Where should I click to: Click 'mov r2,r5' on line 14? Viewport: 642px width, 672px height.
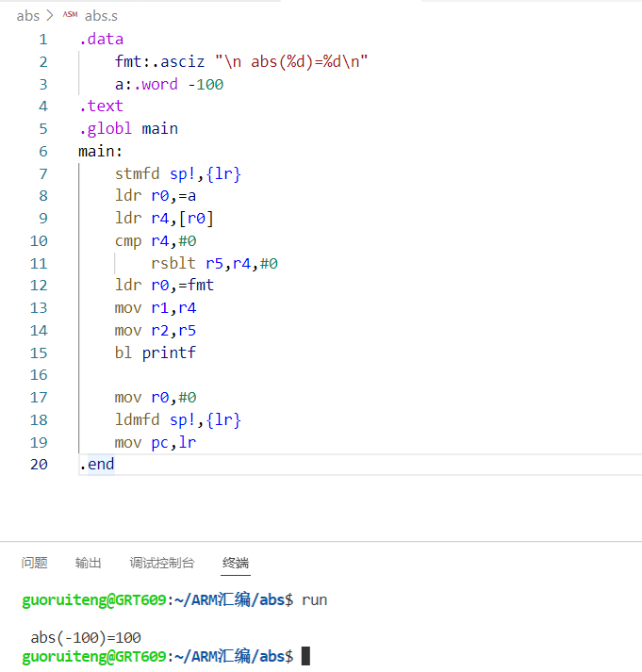pos(156,331)
